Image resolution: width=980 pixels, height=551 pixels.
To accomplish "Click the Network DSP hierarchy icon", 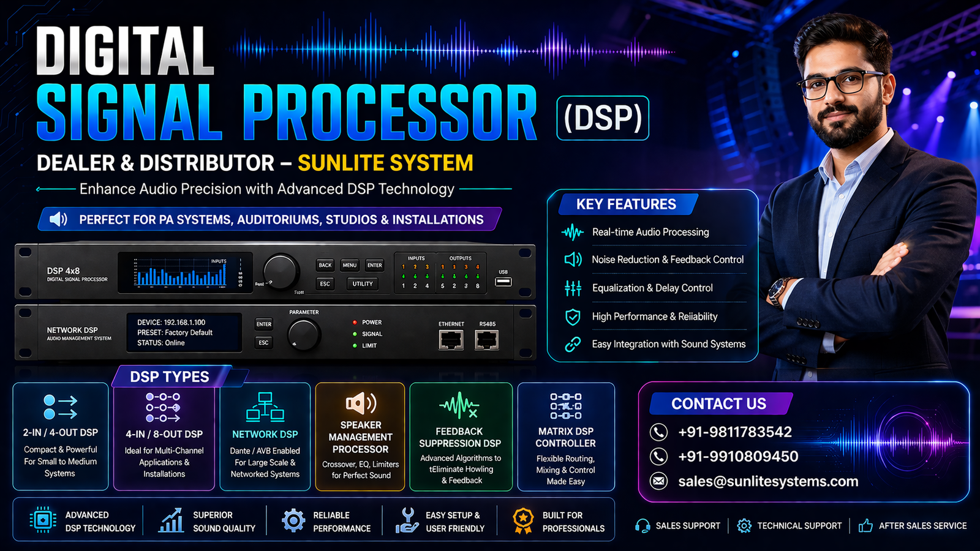I will [265, 407].
